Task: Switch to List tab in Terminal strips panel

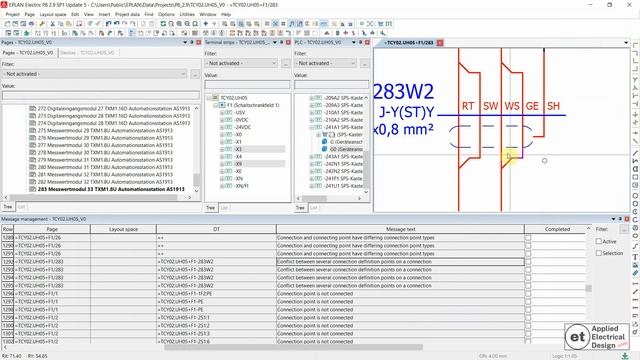Action: (224, 208)
